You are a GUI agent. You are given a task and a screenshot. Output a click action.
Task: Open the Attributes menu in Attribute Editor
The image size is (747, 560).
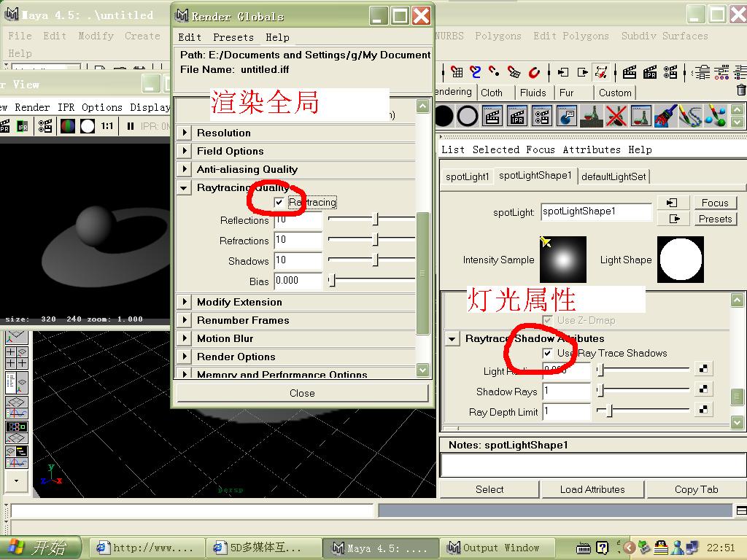pos(592,149)
